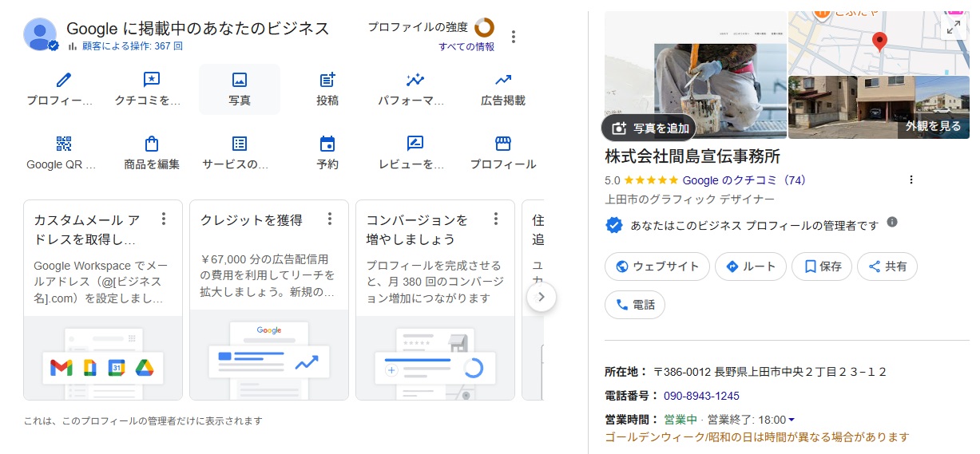
Task: Click 商品を編集 shopping bag icon
Action: 152,144
